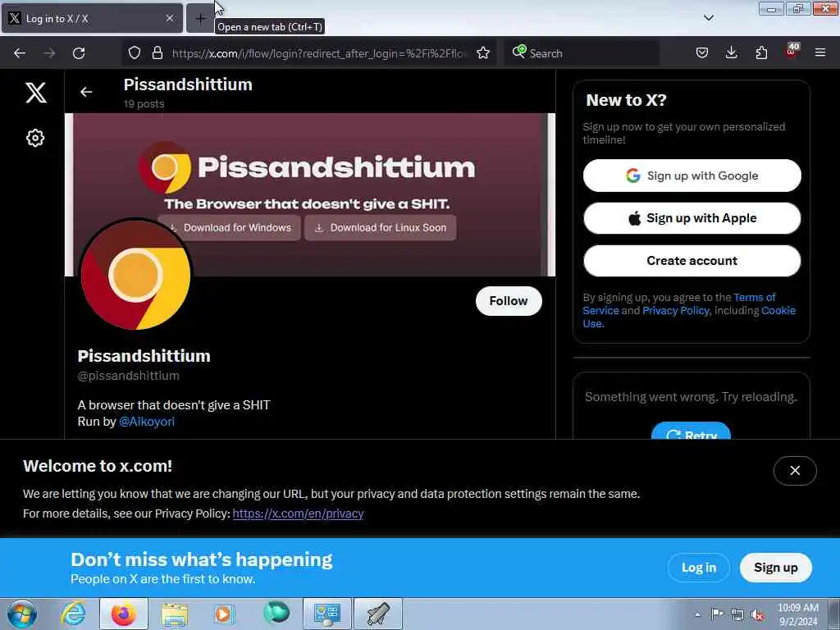Open the Firefox hamburger menu
This screenshot has width=840, height=630.
click(x=820, y=52)
